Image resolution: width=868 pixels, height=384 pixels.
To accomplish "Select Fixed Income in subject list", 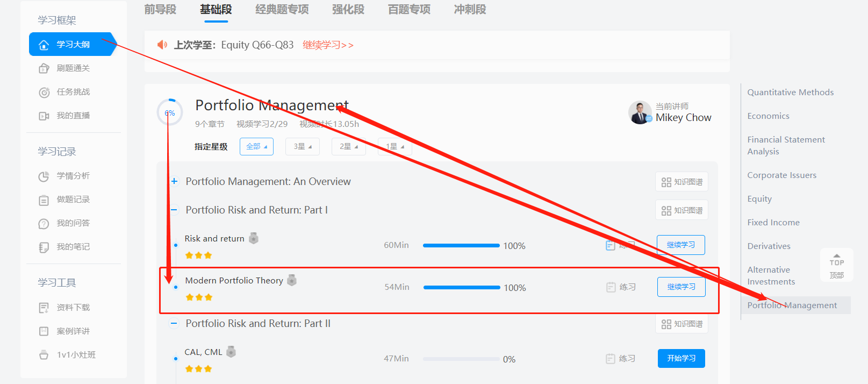I will coord(773,223).
